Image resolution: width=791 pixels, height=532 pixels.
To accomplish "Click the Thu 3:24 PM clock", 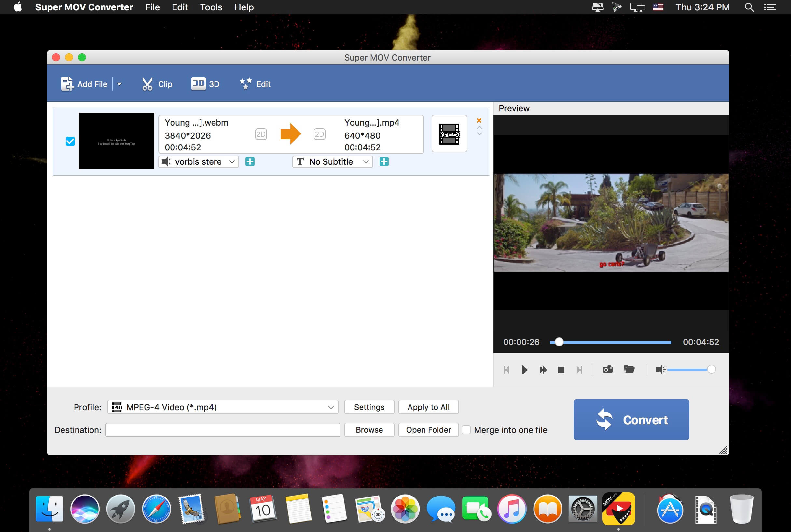I will (x=702, y=7).
